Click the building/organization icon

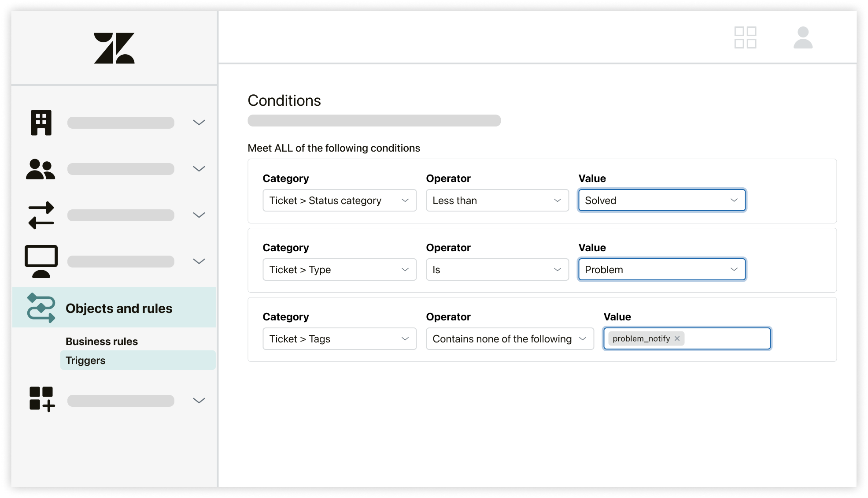pos(41,122)
